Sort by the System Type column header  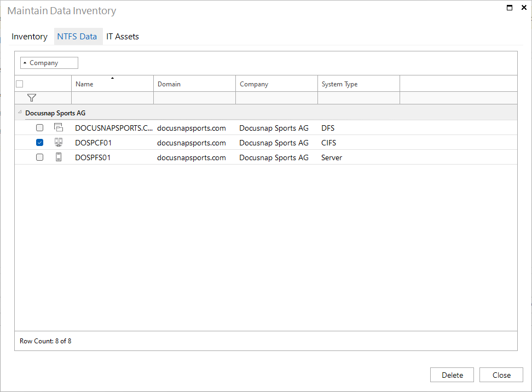point(358,83)
